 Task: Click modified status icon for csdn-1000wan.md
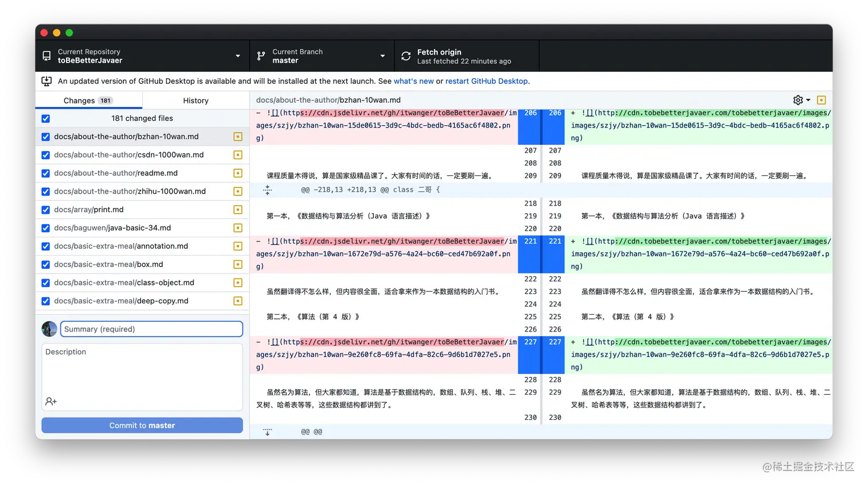point(238,155)
